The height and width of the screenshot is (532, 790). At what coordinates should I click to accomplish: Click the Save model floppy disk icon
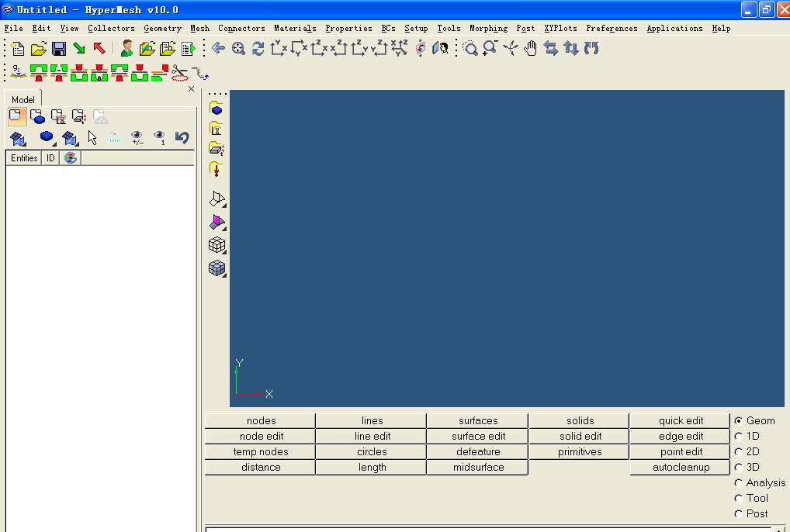click(59, 49)
